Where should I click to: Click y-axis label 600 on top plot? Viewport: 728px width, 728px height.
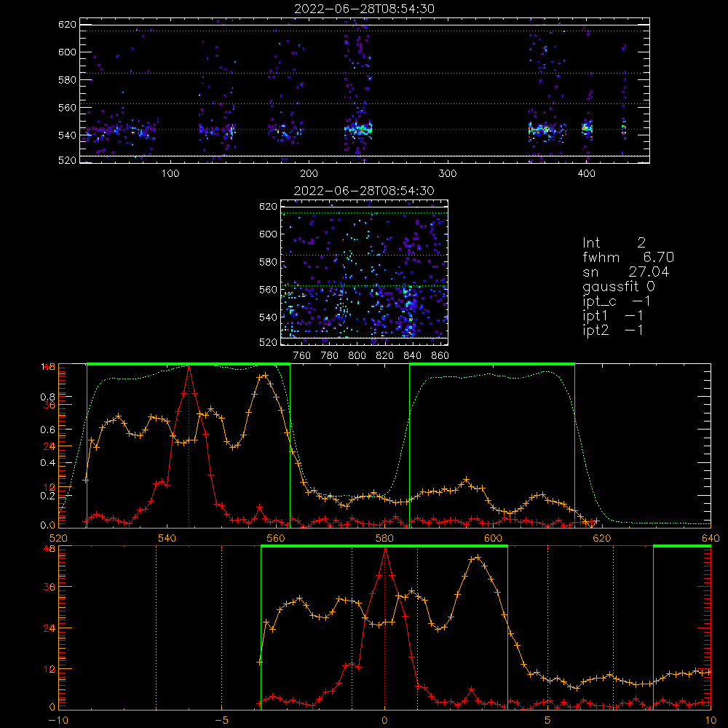[x=67, y=52]
